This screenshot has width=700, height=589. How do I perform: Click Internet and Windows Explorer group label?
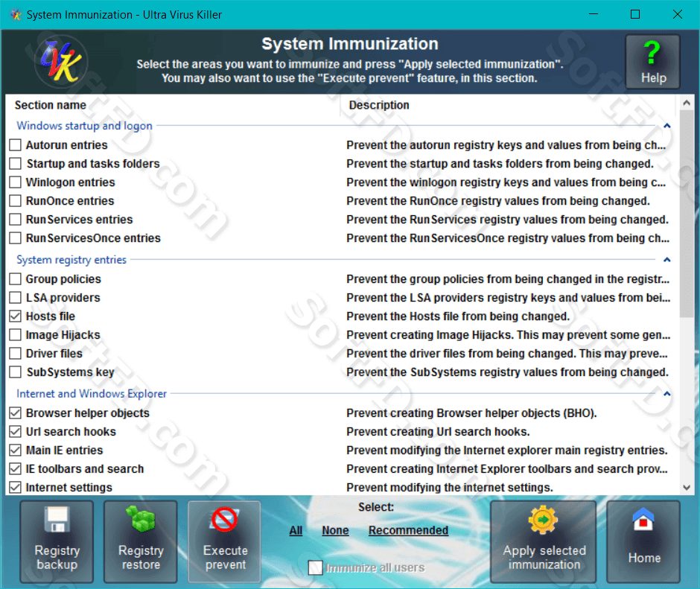(92, 394)
